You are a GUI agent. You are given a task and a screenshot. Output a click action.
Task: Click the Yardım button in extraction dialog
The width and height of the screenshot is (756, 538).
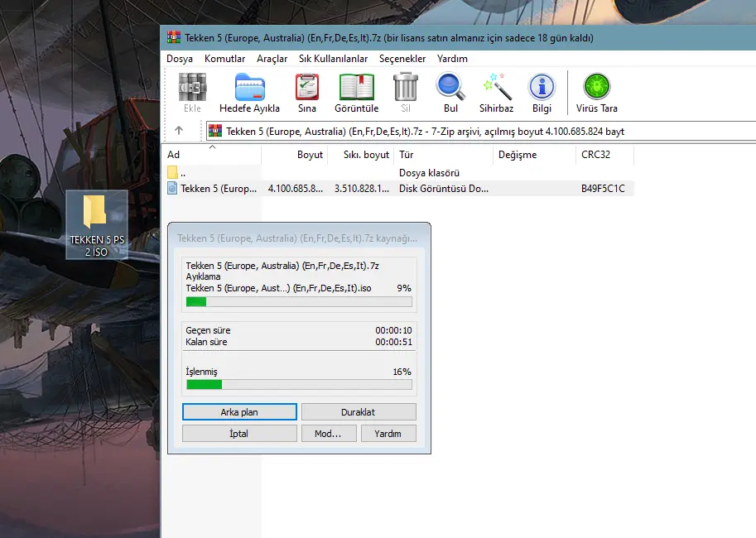388,434
